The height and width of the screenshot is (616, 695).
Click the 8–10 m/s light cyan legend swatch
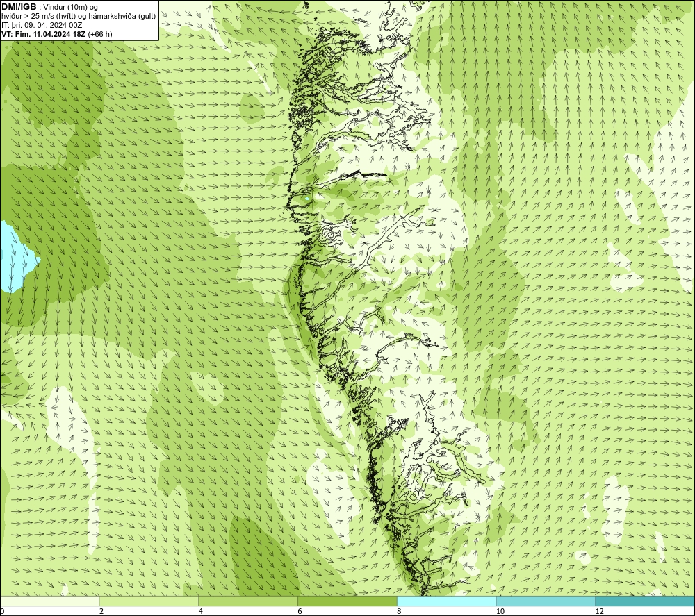click(x=447, y=601)
